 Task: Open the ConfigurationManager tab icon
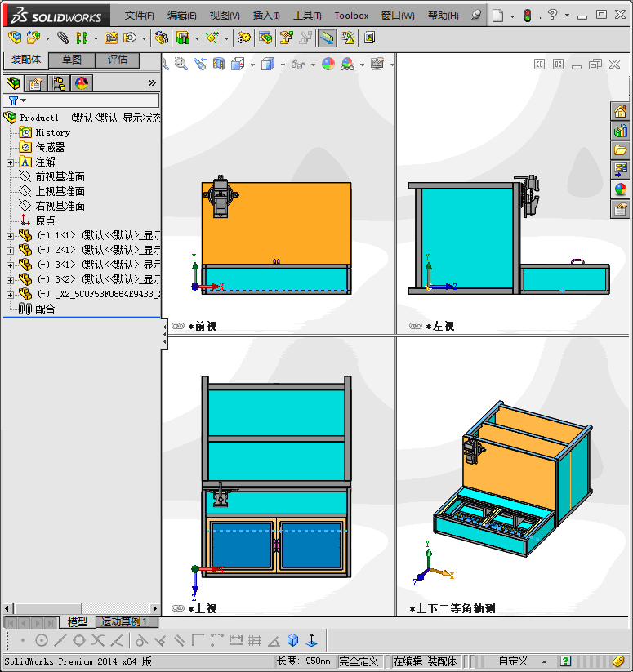coord(59,82)
